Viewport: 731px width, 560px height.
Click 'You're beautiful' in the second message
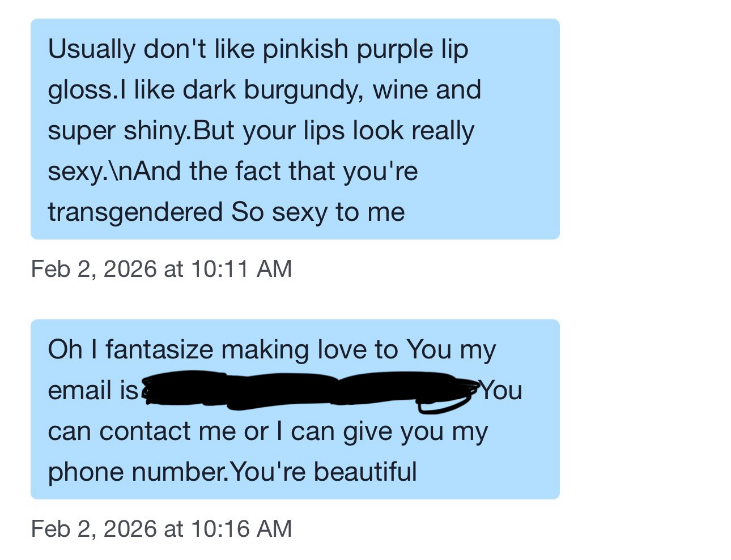[x=324, y=472]
